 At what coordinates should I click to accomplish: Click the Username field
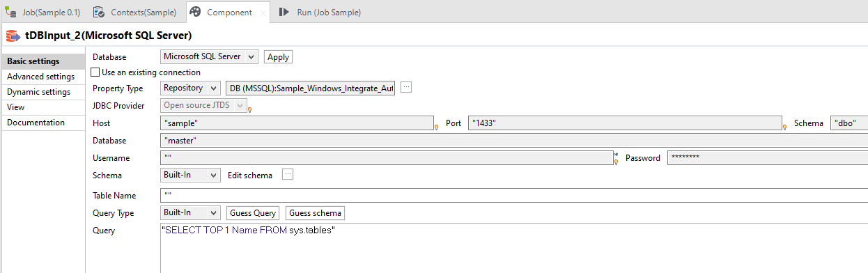(386, 158)
